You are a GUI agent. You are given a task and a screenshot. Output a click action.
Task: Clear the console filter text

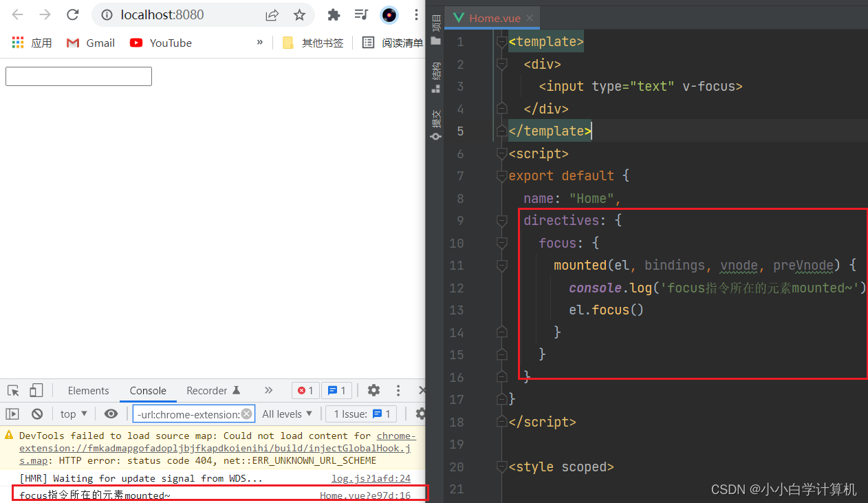pos(246,414)
